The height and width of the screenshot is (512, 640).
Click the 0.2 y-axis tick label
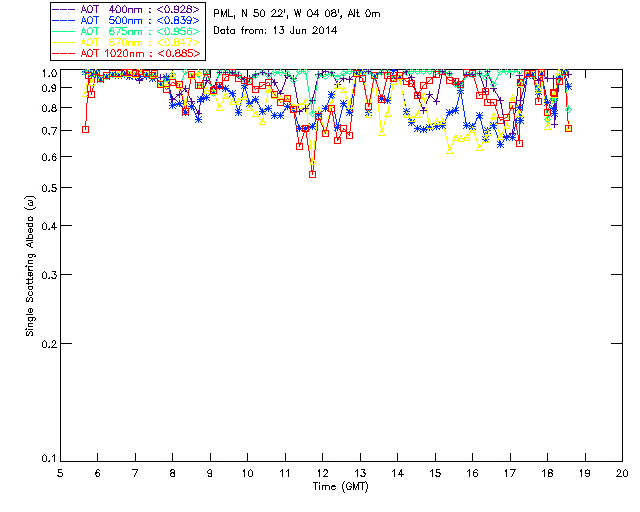pos(49,344)
